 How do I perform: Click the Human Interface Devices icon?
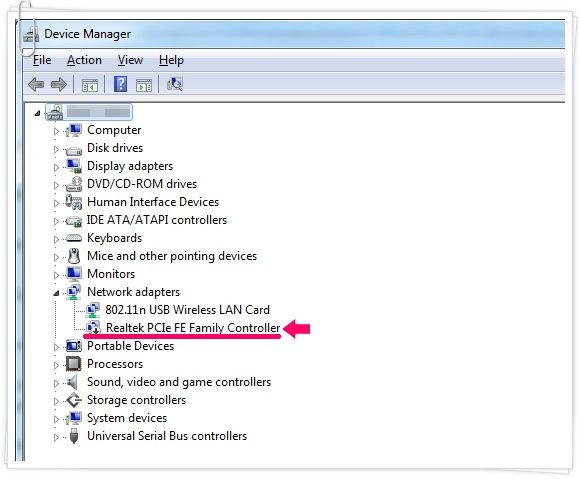click(x=74, y=202)
